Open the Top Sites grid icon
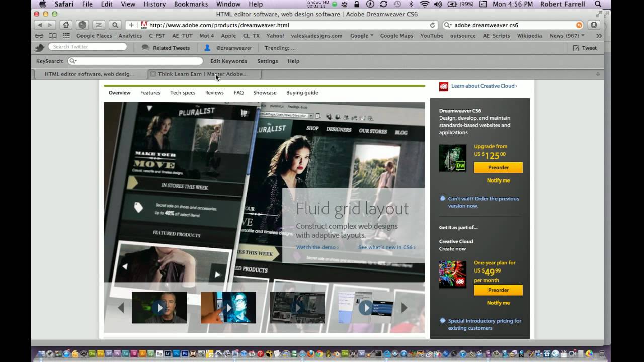The image size is (644, 362). 66,36
